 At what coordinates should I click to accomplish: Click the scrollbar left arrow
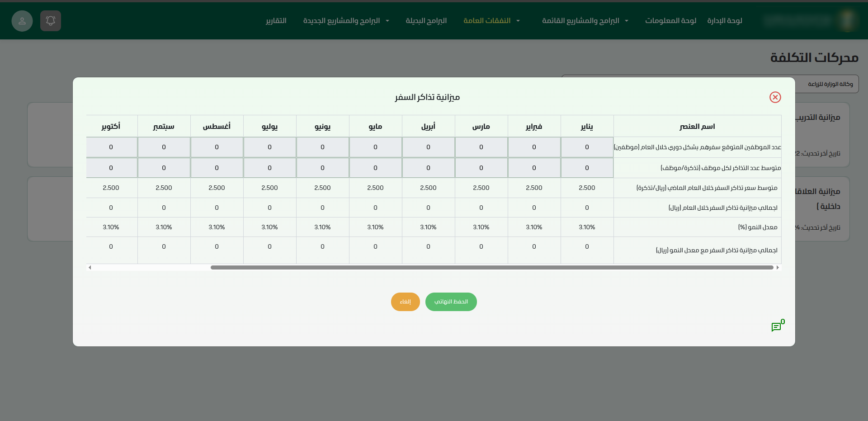[x=90, y=268]
